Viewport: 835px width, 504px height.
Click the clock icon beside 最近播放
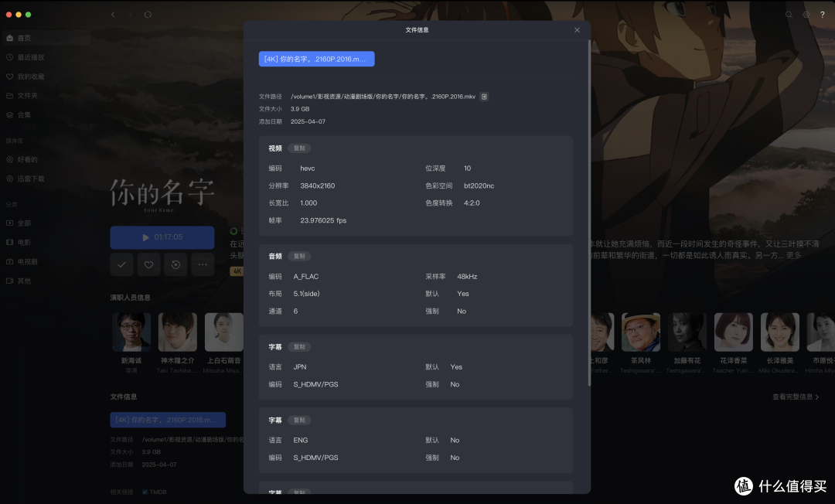[9, 57]
